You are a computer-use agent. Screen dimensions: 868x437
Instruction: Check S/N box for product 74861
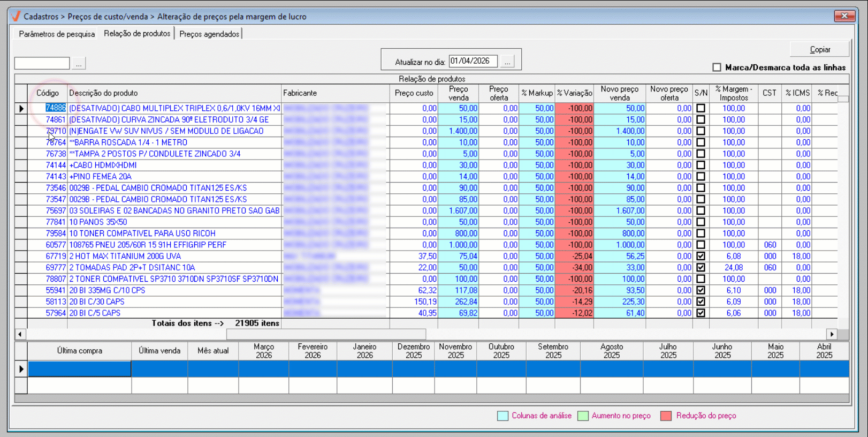coord(701,120)
